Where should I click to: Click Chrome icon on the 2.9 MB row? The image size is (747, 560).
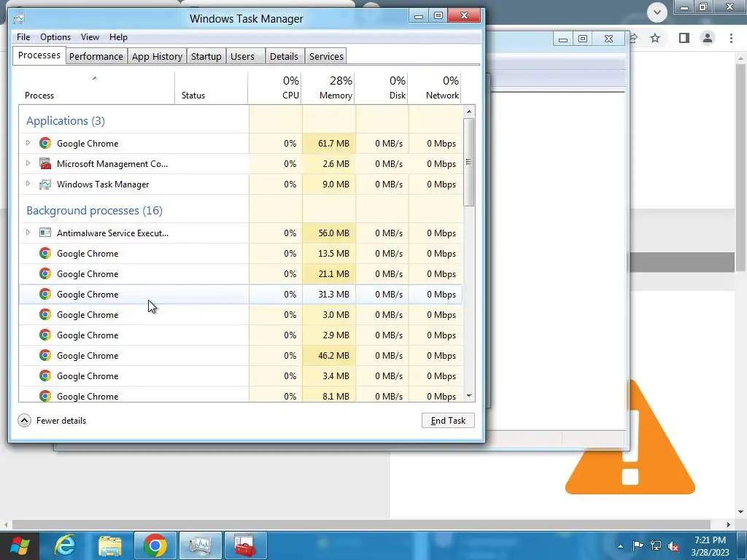tap(45, 335)
